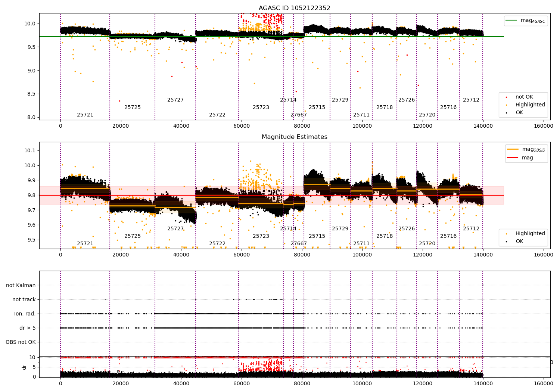Click 60000 tick label under Magnitude Estimates plot
560x392 pixels.
pyautogui.click(x=242, y=255)
